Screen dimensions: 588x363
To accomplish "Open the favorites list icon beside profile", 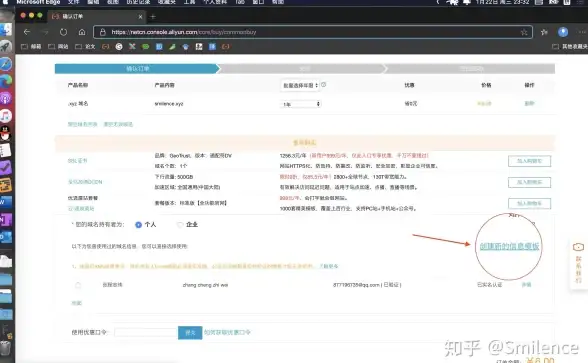I will [x=544, y=32].
